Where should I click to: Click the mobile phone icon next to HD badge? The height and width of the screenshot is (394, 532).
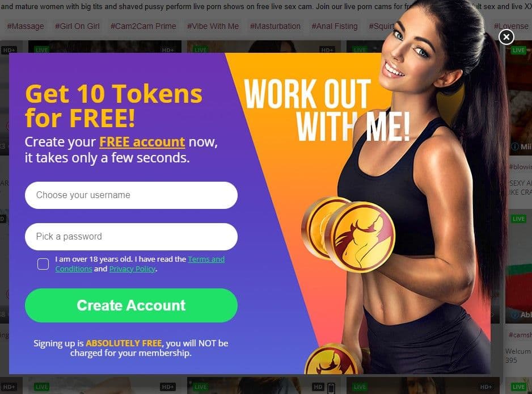(x=331, y=387)
